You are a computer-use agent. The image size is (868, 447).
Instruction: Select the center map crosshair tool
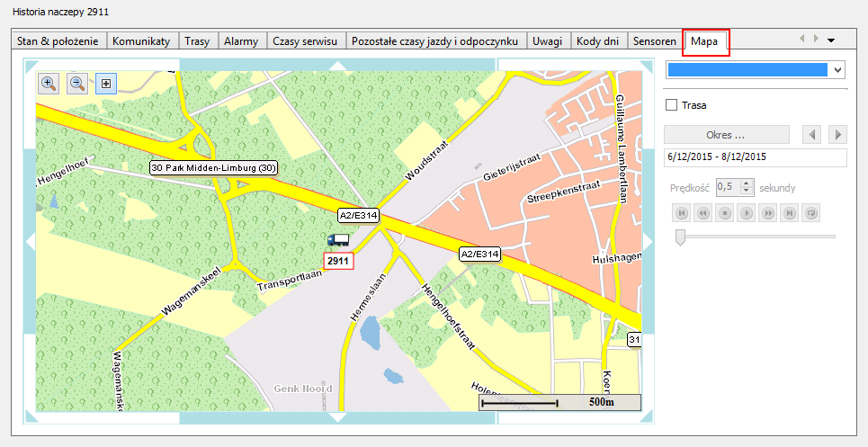[106, 84]
